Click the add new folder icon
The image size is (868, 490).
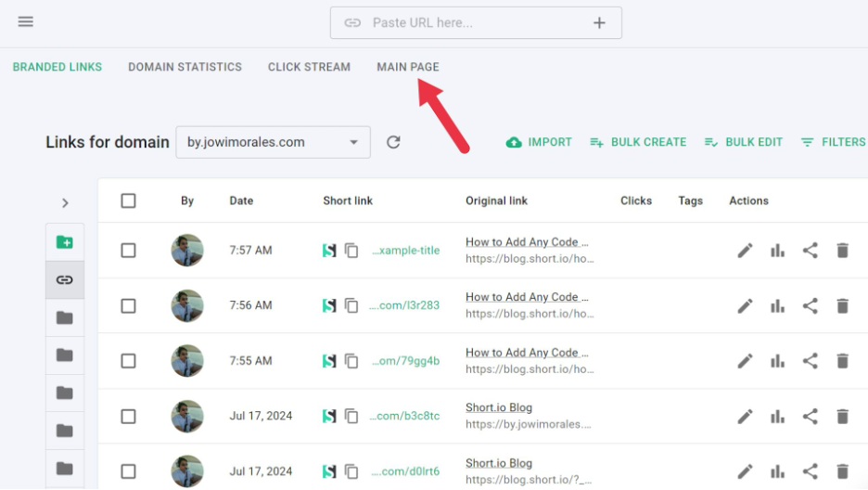pyautogui.click(x=65, y=242)
